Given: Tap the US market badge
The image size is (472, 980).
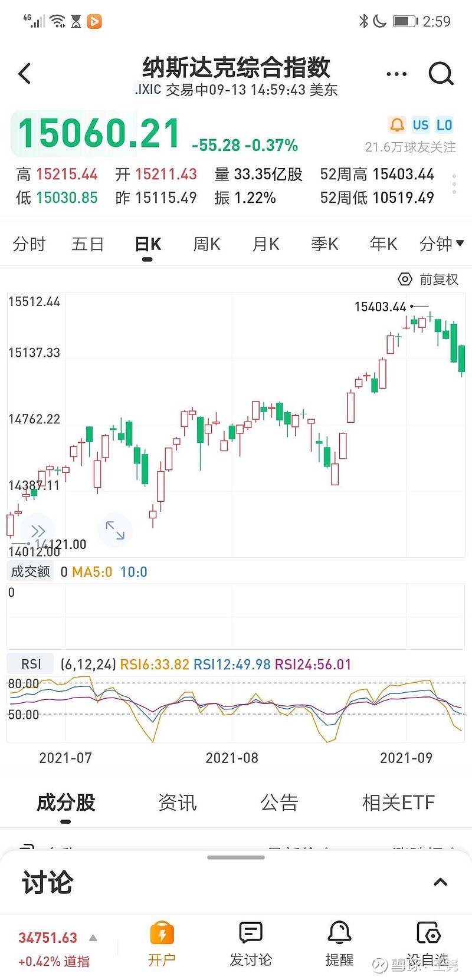Looking at the screenshot, I should click(421, 125).
